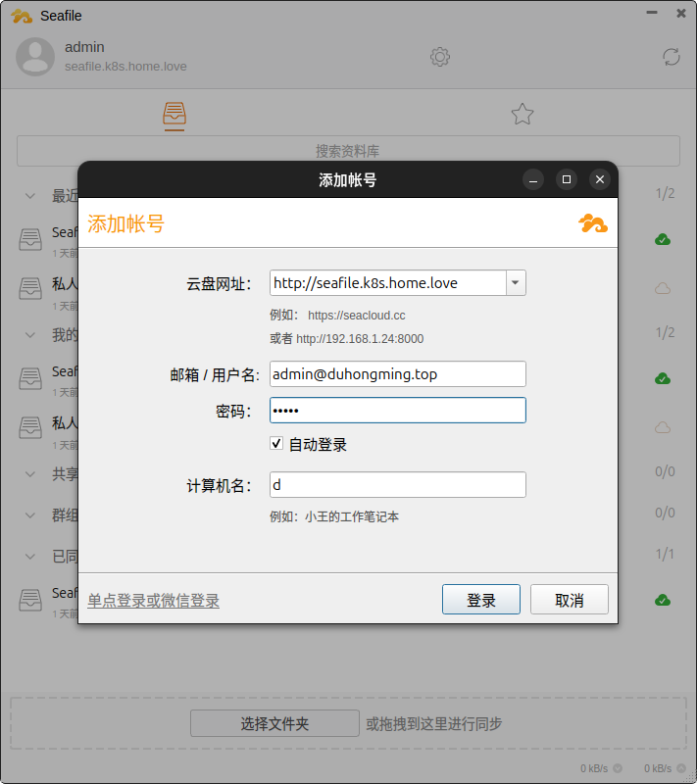Click the 例如：小王的工作笔记本 hint text

point(334,516)
